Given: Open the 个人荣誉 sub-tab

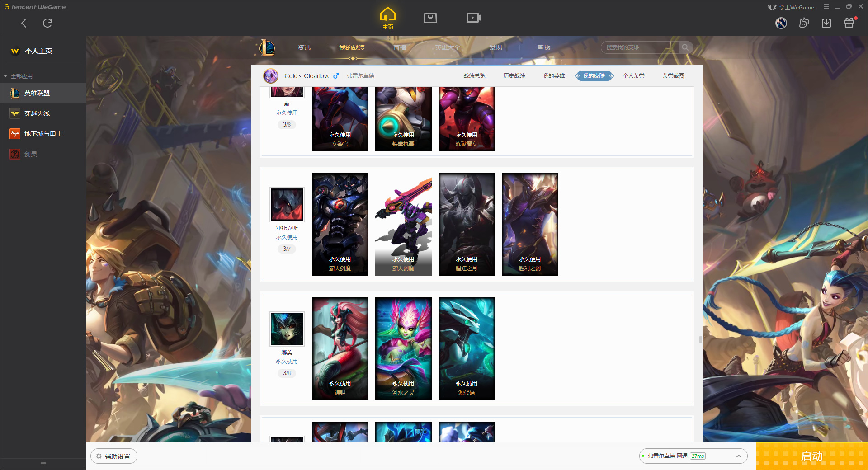Looking at the screenshot, I should 633,76.
